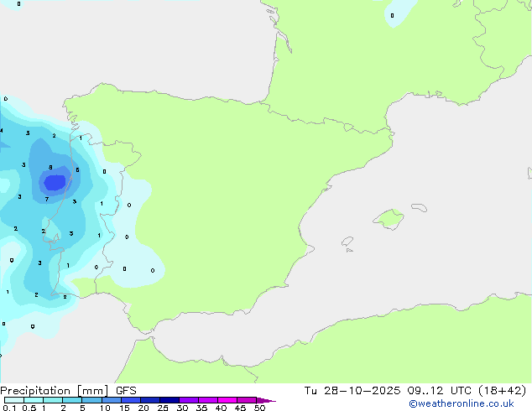Screen dimensions: 532x411
Task: Pick the 2–5 mm legend swatch
Action: pos(72,400)
